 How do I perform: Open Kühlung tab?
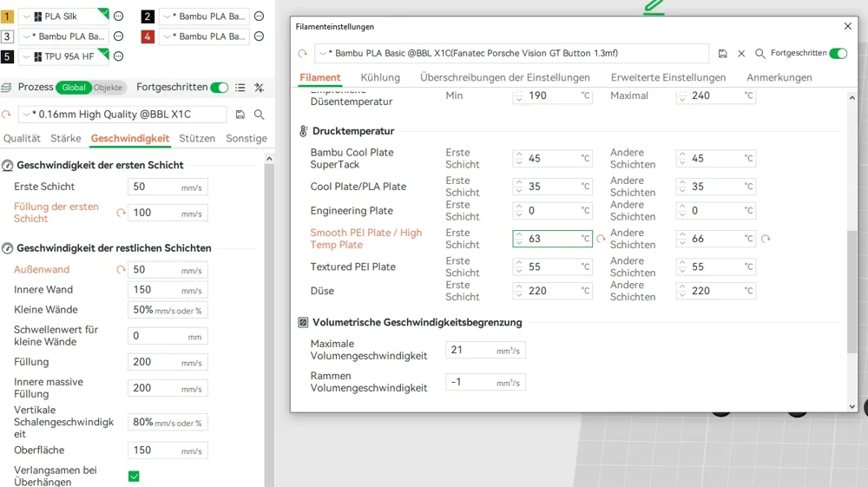point(380,77)
